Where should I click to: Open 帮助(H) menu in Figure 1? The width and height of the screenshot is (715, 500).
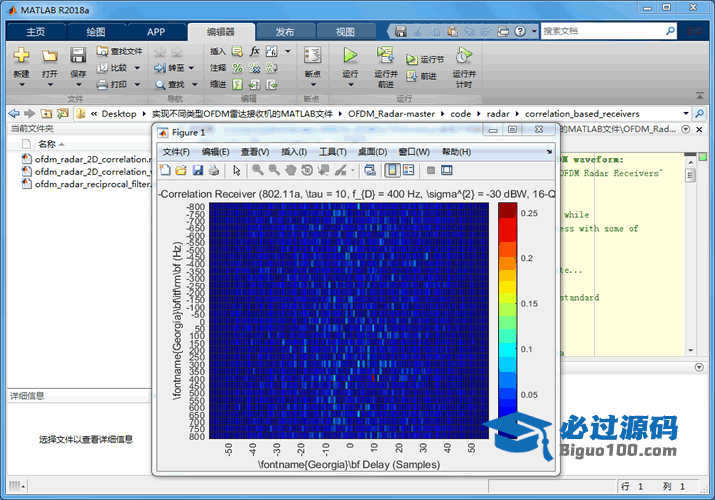point(456,152)
